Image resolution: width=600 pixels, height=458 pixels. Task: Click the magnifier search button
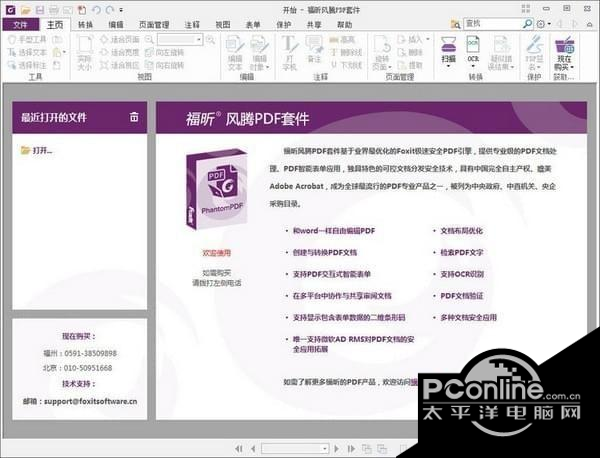528,24
